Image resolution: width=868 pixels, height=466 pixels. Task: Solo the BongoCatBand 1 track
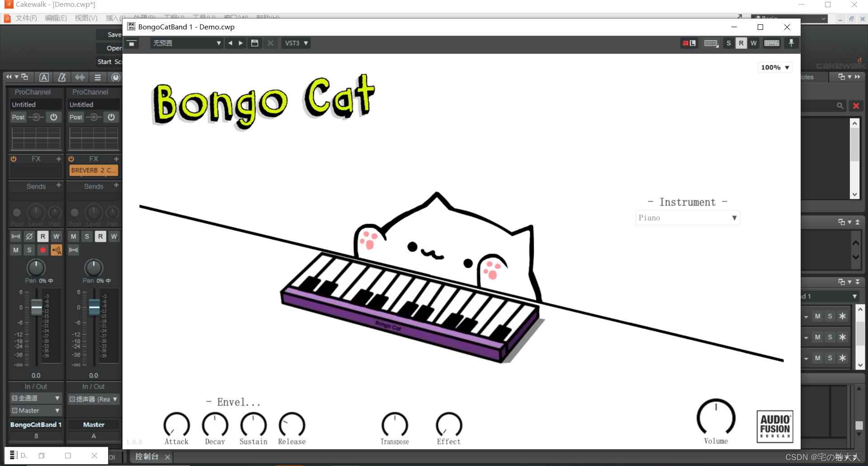click(x=29, y=250)
